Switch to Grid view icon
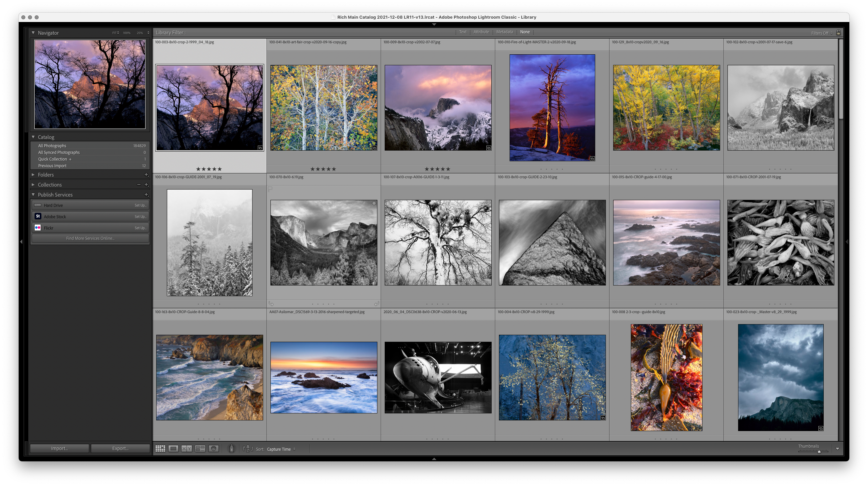This screenshot has width=868, height=486. click(x=160, y=449)
